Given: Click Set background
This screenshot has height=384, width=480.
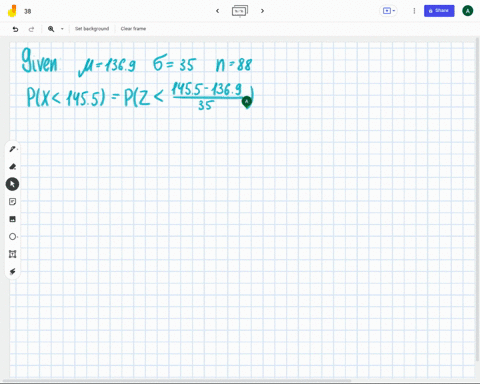Looking at the screenshot, I should tap(92, 29).
